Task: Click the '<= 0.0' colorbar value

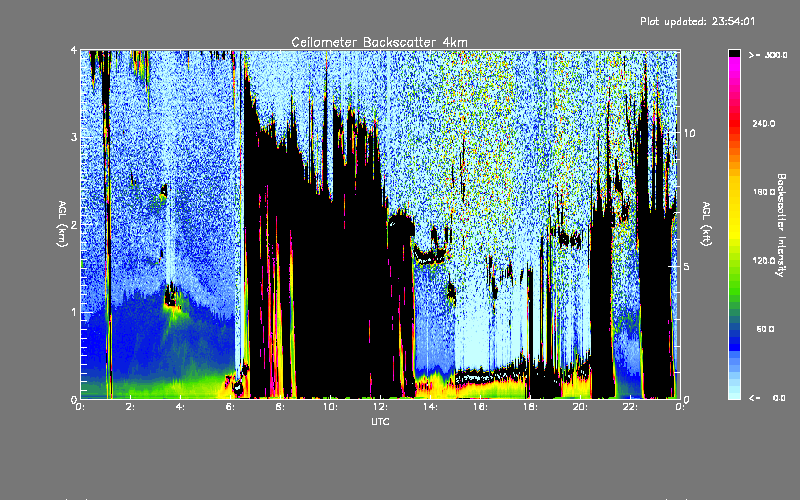Action: click(x=767, y=398)
